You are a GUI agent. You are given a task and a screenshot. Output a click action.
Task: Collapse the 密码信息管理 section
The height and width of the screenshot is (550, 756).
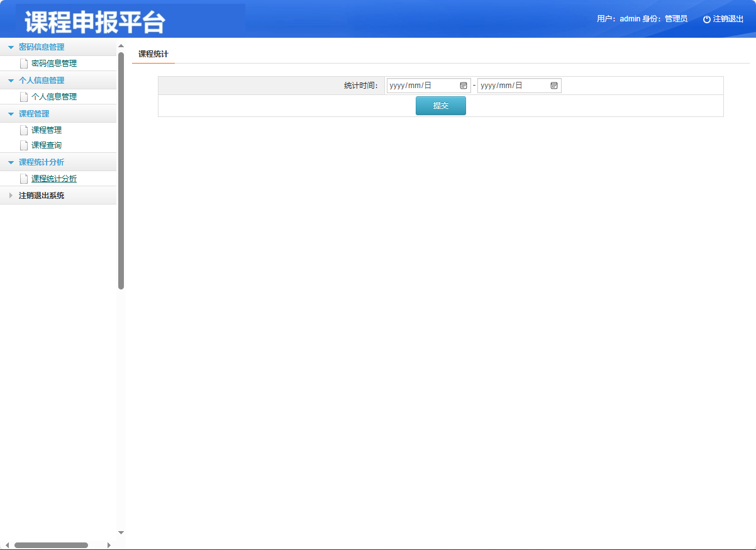click(x=11, y=47)
